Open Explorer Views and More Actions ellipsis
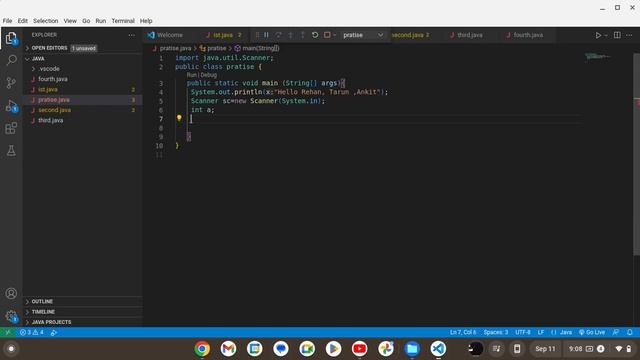640x360 pixels. click(131, 35)
